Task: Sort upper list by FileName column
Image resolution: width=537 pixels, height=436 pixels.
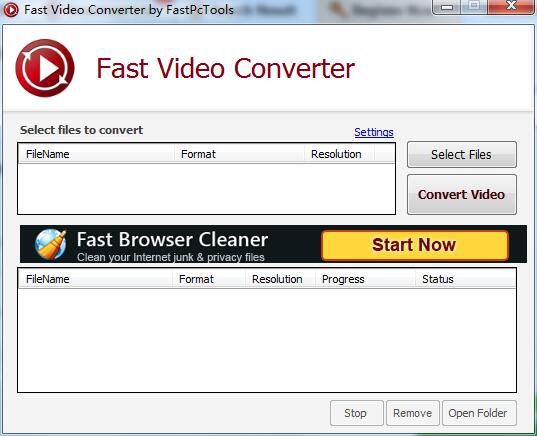Action: tap(96, 154)
